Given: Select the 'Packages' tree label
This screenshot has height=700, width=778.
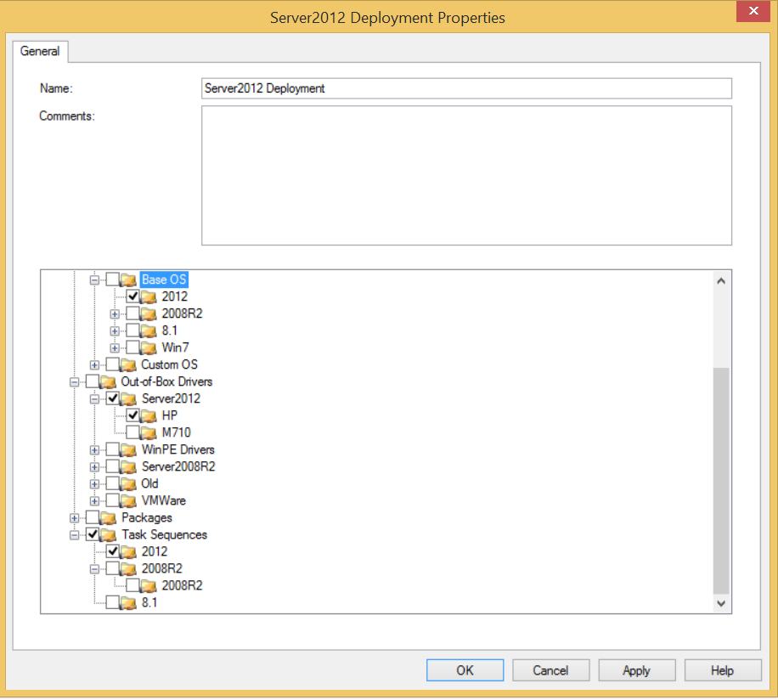Looking at the screenshot, I should tap(147, 517).
